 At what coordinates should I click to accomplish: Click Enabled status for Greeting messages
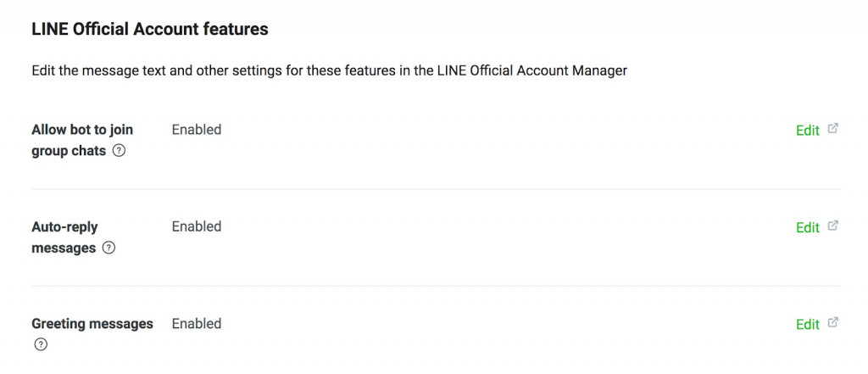point(197,324)
